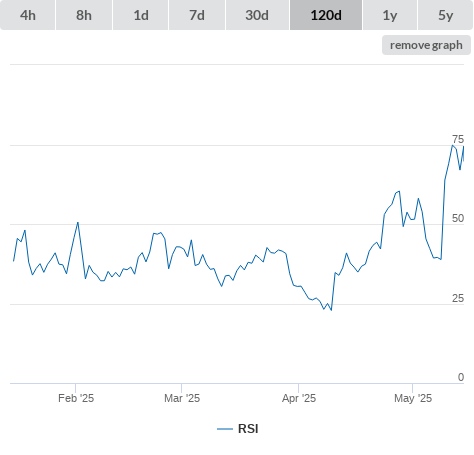Viewport: 474px width, 455px height.
Task: Switch to the 8h time range
Action: tap(84, 15)
